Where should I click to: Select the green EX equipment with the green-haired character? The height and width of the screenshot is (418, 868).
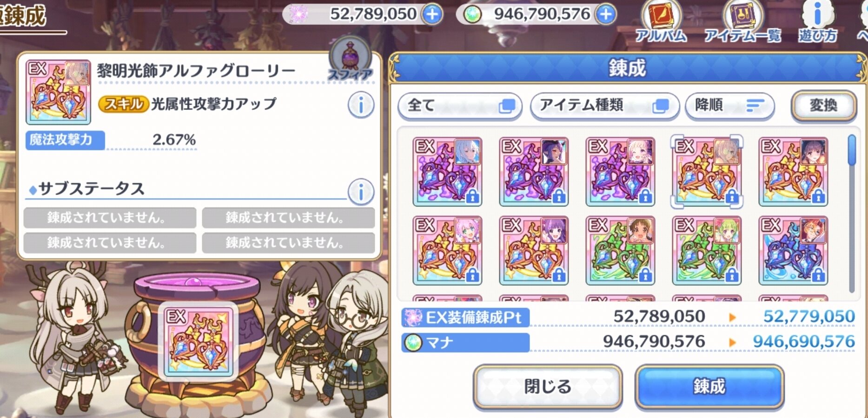[x=707, y=251]
